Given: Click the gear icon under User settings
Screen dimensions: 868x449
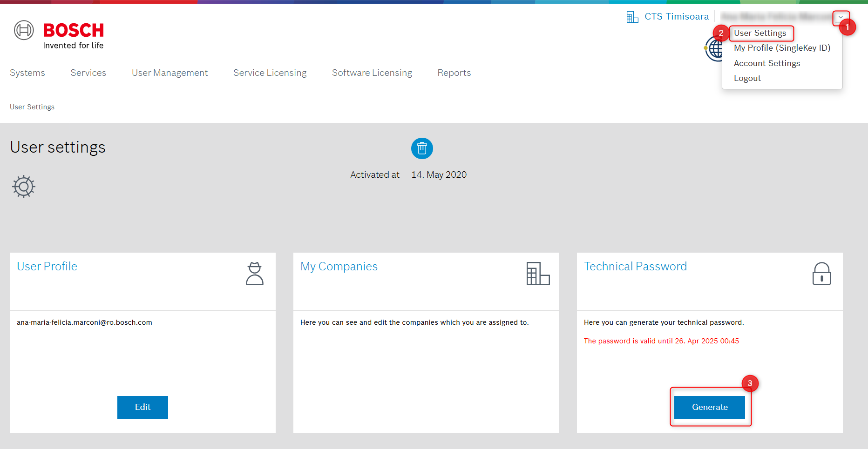Looking at the screenshot, I should (x=24, y=187).
